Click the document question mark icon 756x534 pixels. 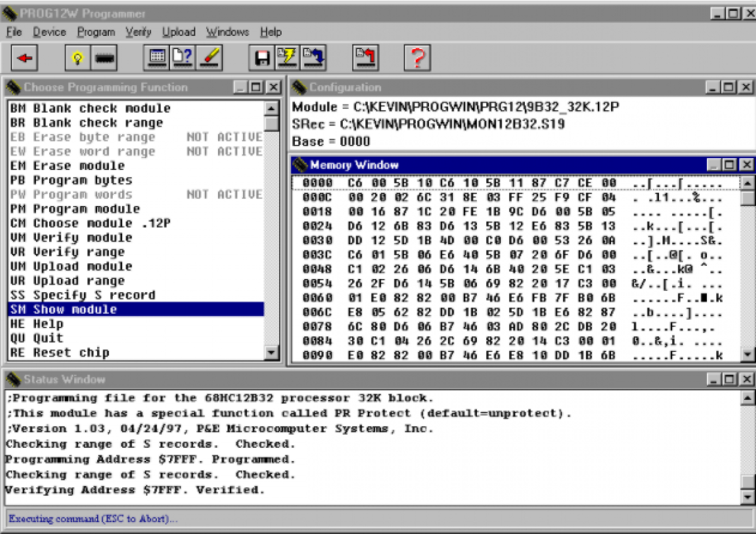[x=183, y=58]
